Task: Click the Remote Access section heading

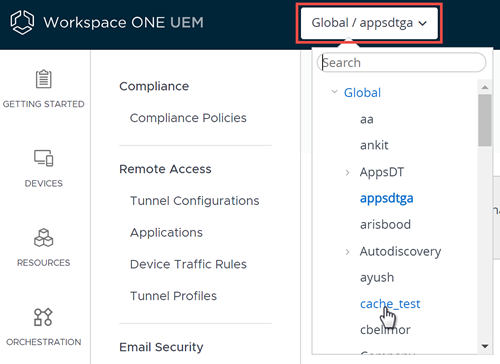Action: coord(165,169)
